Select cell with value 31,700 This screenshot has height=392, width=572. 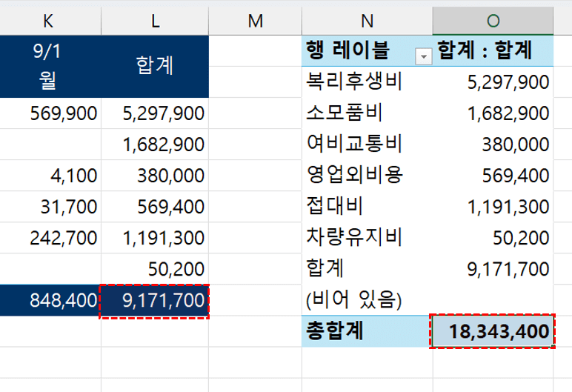point(50,207)
